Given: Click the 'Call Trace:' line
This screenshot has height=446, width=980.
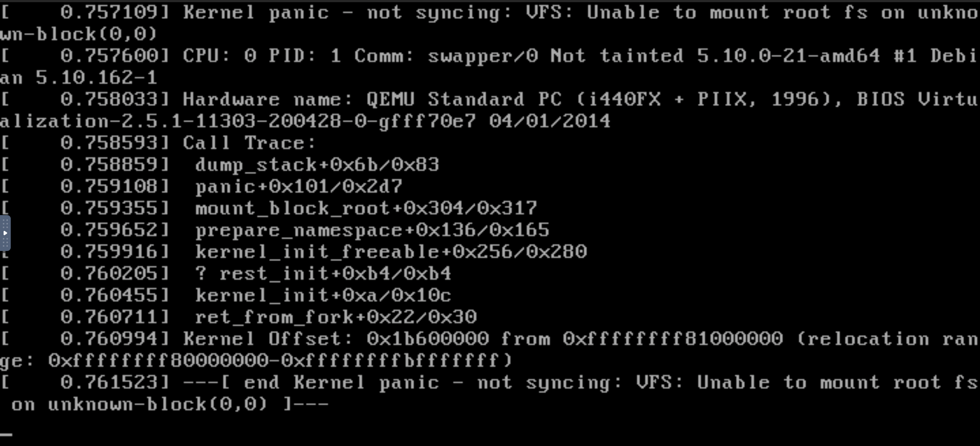Looking at the screenshot, I should (x=249, y=143).
